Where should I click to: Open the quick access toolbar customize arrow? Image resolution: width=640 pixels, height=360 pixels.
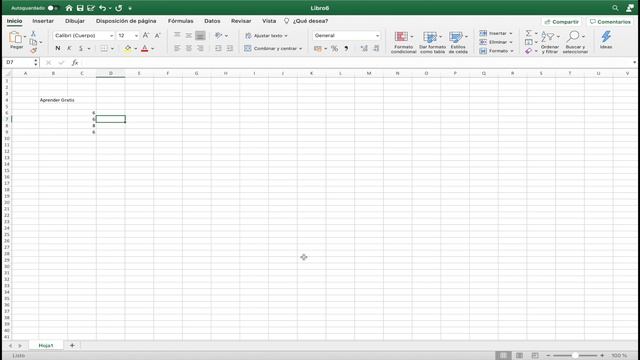(130, 8)
